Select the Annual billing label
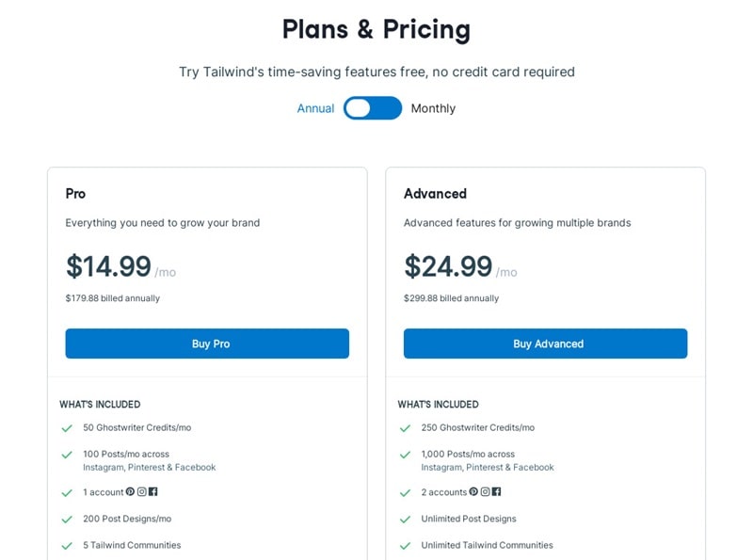 [x=315, y=108]
